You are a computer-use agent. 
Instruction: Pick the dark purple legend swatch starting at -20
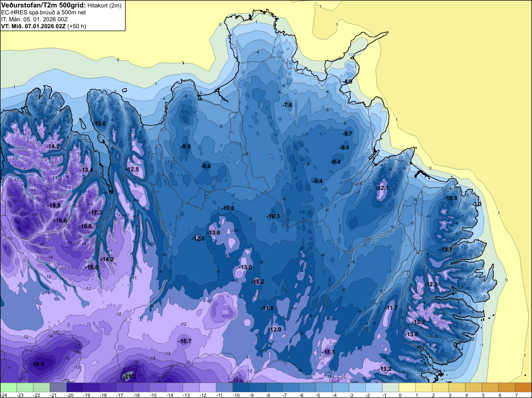74,387
